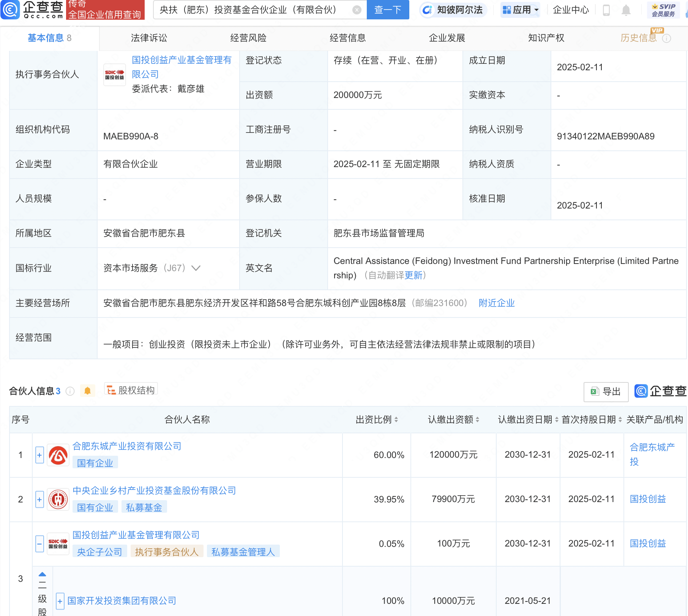Open 合肥东城产业投资有限公司 partner link
The image size is (688, 616).
click(x=127, y=446)
